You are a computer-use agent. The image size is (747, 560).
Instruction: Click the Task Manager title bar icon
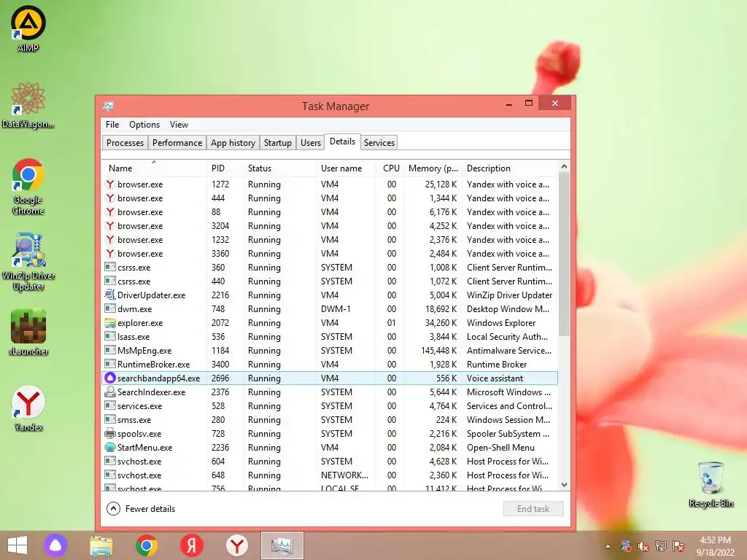coord(109,106)
